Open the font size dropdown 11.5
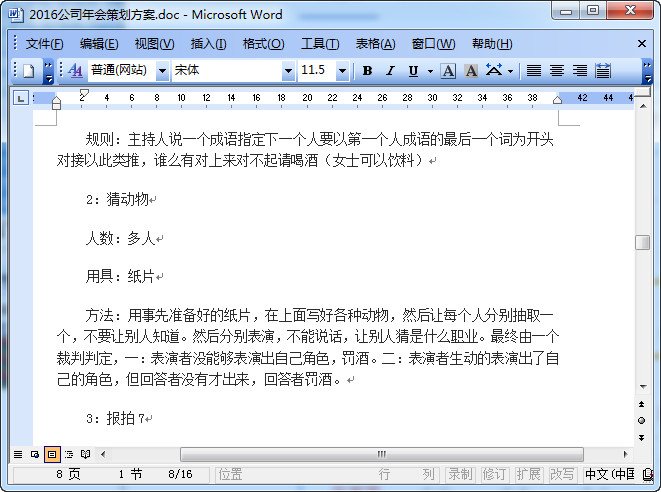The height and width of the screenshot is (492, 661). (x=342, y=71)
